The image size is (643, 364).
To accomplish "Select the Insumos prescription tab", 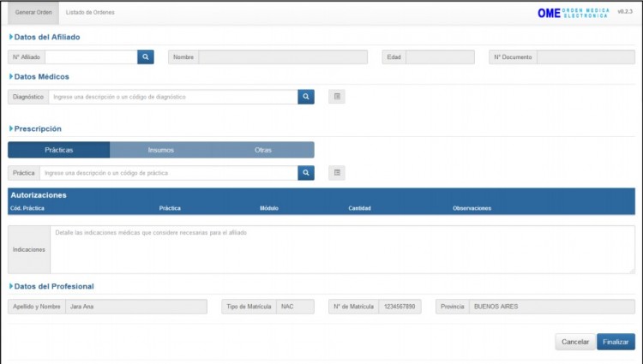I will (160, 150).
